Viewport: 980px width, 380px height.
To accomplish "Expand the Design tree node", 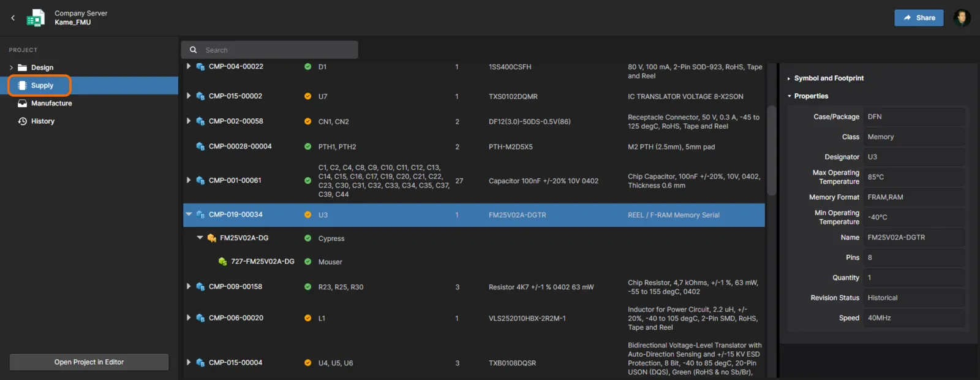I will [x=11, y=67].
